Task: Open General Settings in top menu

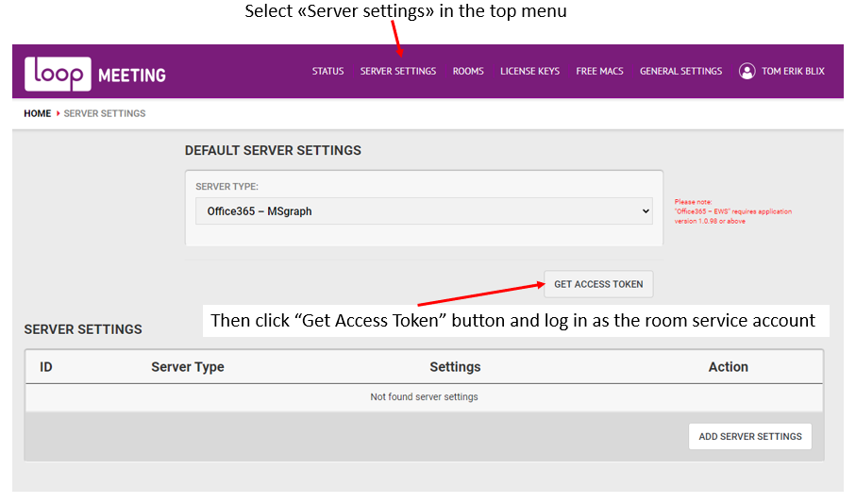Action: pyautogui.click(x=680, y=71)
